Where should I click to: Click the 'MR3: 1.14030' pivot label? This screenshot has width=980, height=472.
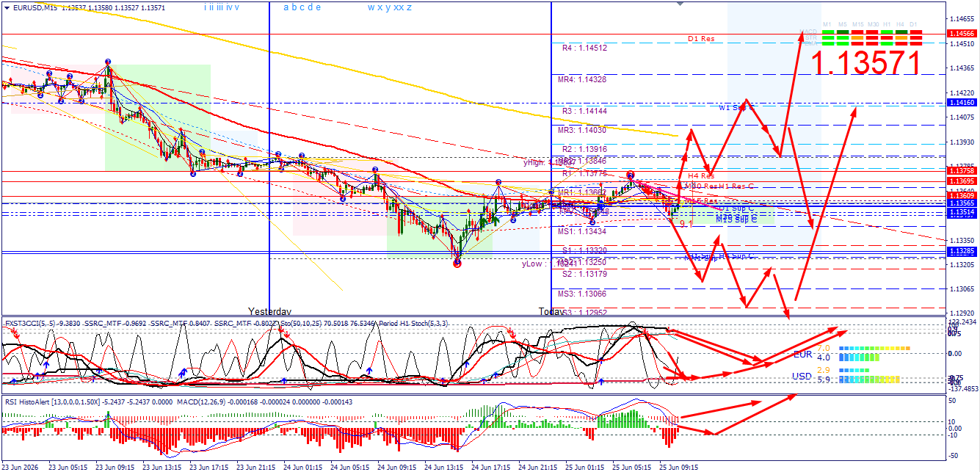tap(582, 130)
